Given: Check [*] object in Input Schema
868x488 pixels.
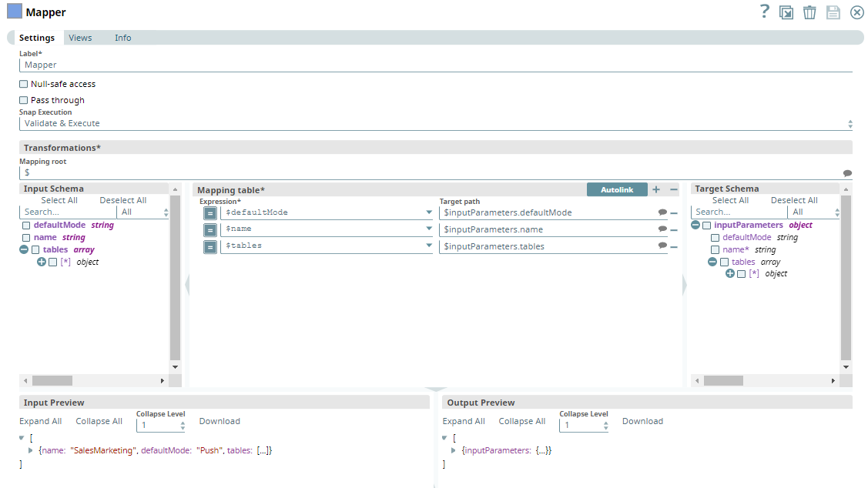Looking at the screenshot, I should point(52,262).
